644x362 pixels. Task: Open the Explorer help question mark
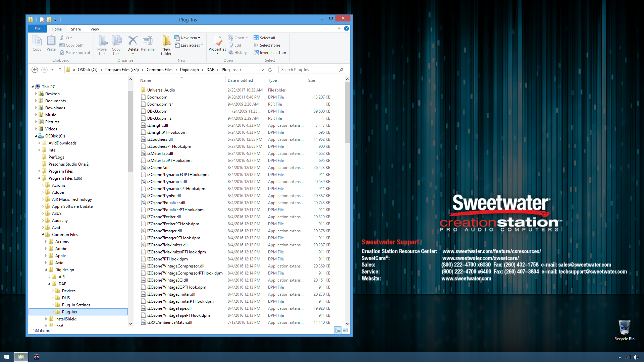346,29
